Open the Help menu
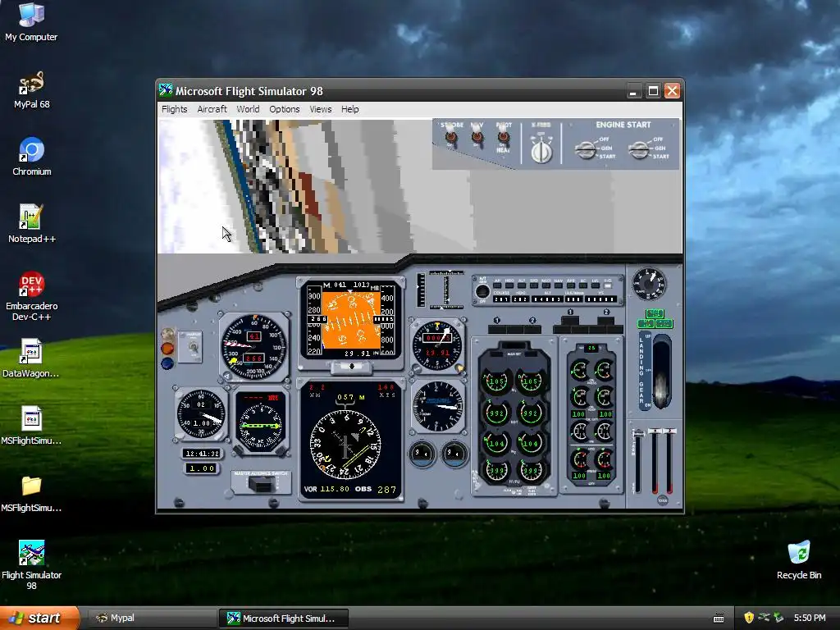The image size is (840, 630). click(349, 109)
